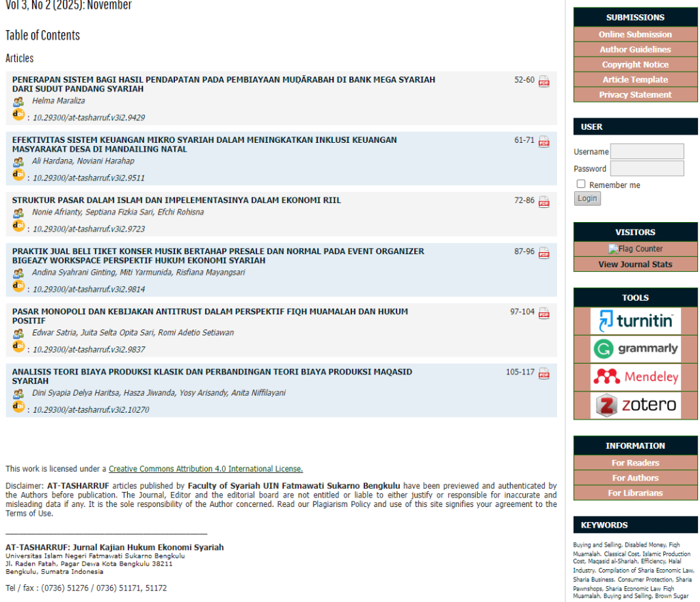Enable the Remember me checkbox
Viewport: 700px width, 602px height.
point(581,184)
